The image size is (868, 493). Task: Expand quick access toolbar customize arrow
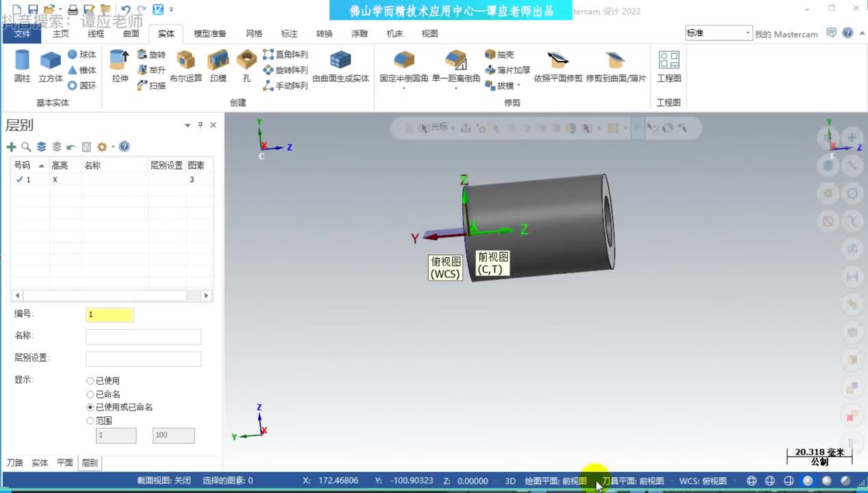click(x=171, y=10)
